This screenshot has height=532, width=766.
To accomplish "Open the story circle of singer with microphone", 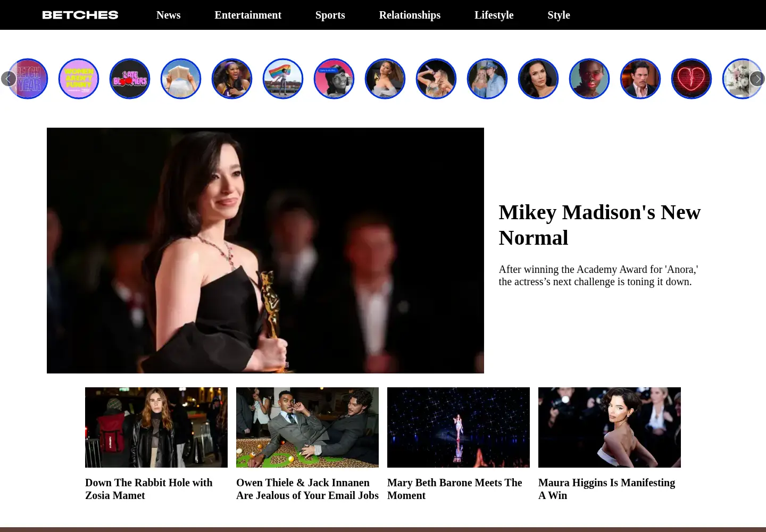I will coord(436,79).
